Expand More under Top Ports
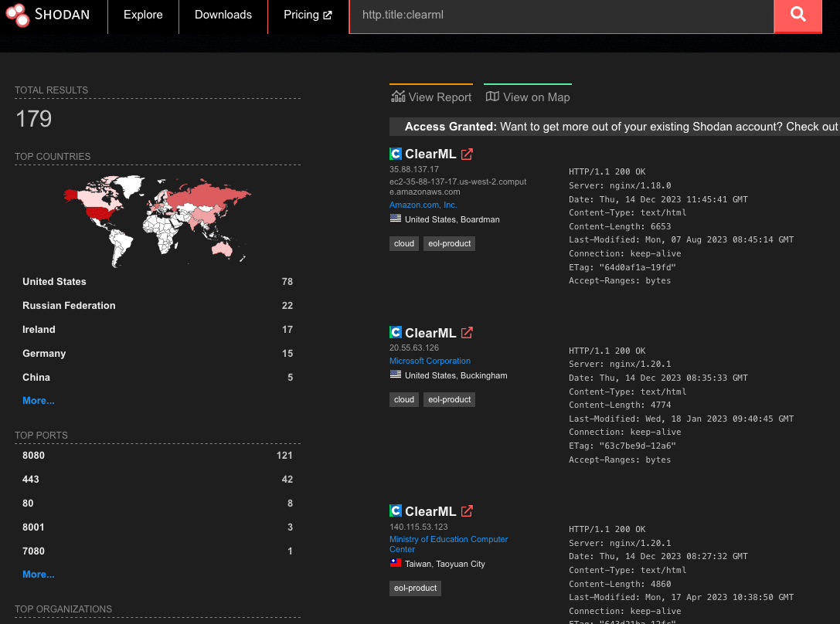The height and width of the screenshot is (624, 840). click(x=39, y=575)
